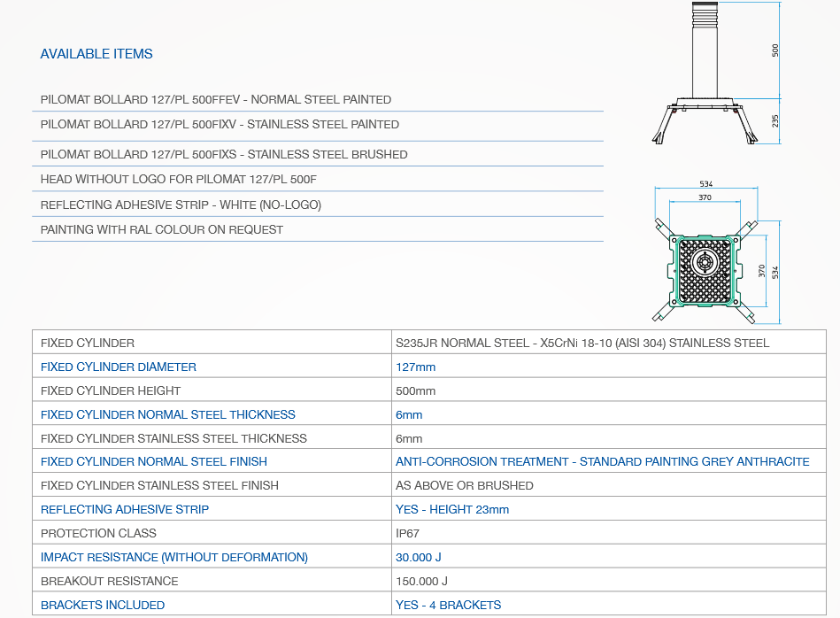Click the 30.000 J value
The width and height of the screenshot is (840, 618).
coord(419,557)
